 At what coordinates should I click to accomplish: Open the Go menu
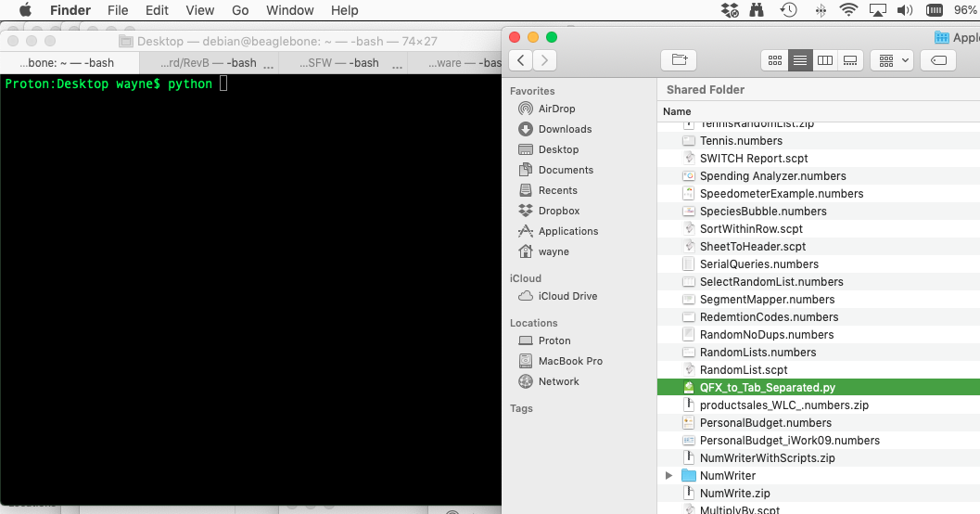coord(240,10)
